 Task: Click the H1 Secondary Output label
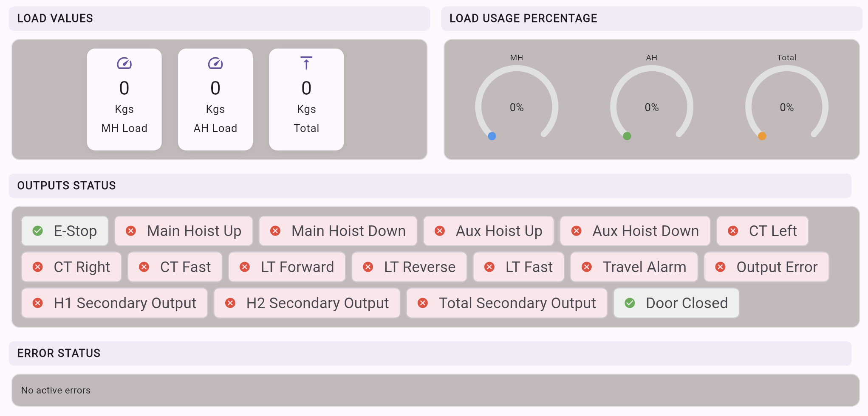click(125, 303)
